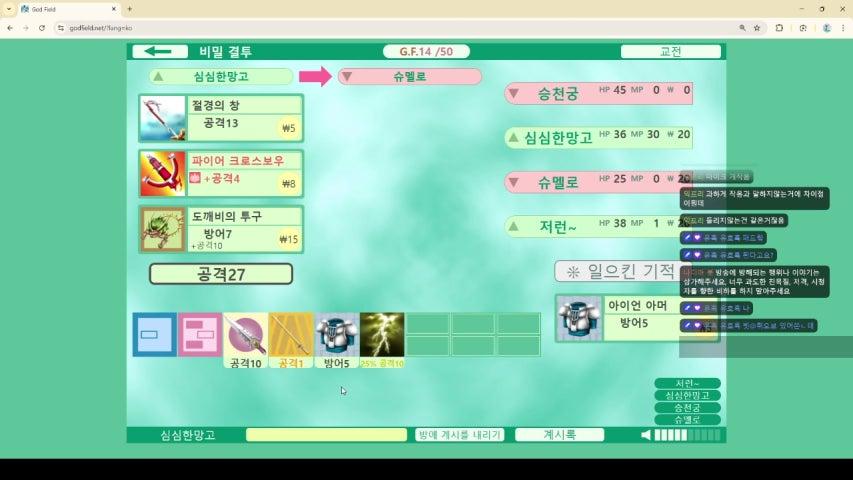Select 슈멜로 in the bottom-right player list
Viewport: 853px width, 480px height.
(687, 420)
